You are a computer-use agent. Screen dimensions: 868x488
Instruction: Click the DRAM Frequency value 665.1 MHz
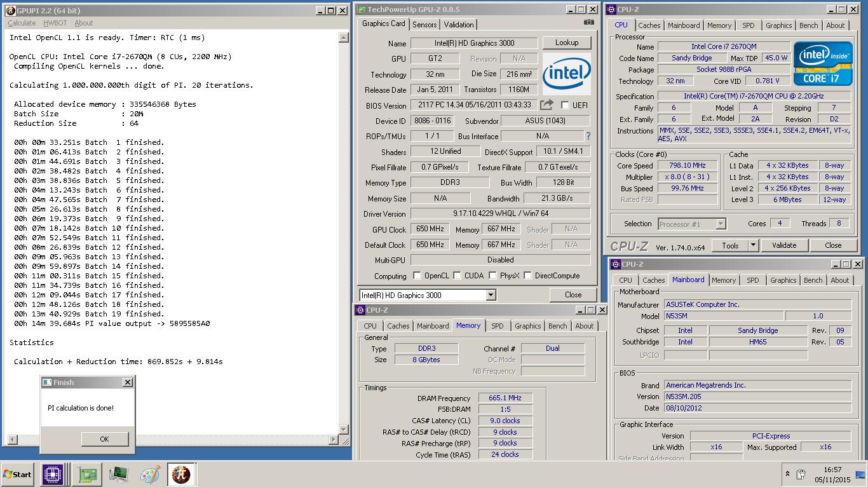click(505, 398)
